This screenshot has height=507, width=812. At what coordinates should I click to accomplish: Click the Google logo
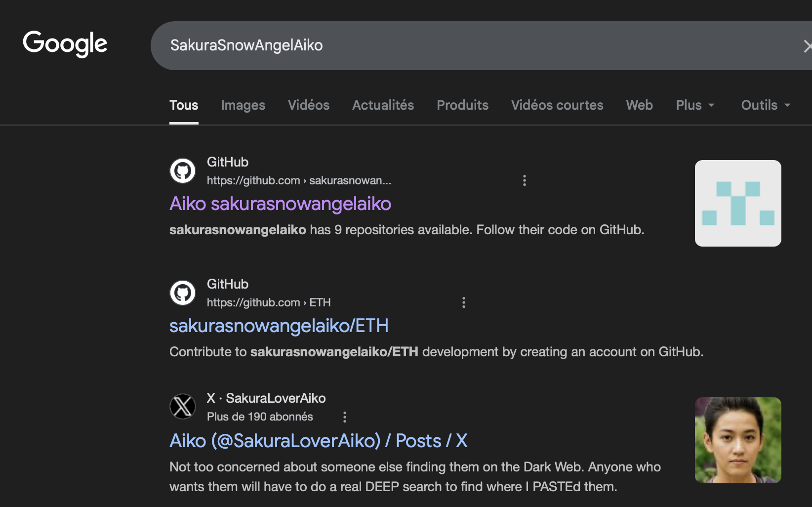pyautogui.click(x=65, y=44)
